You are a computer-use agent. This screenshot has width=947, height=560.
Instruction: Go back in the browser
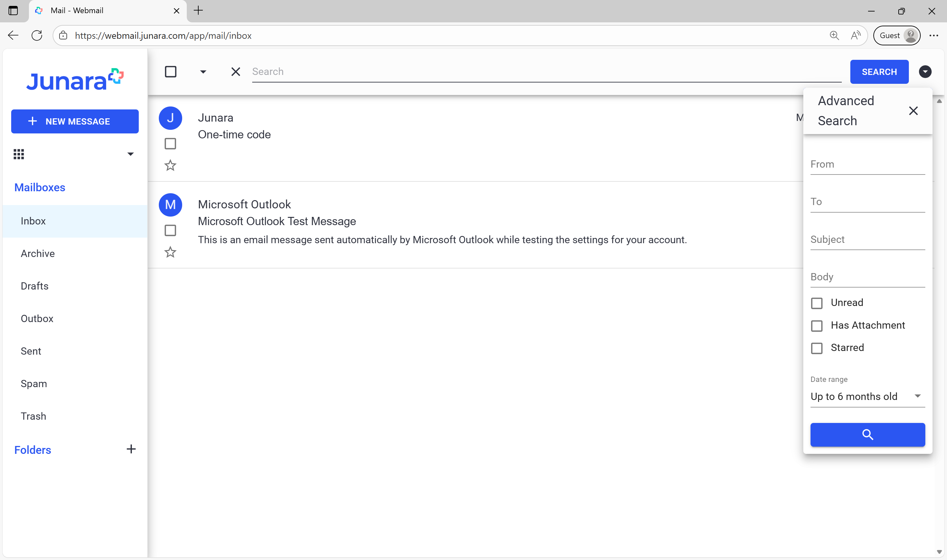13,35
